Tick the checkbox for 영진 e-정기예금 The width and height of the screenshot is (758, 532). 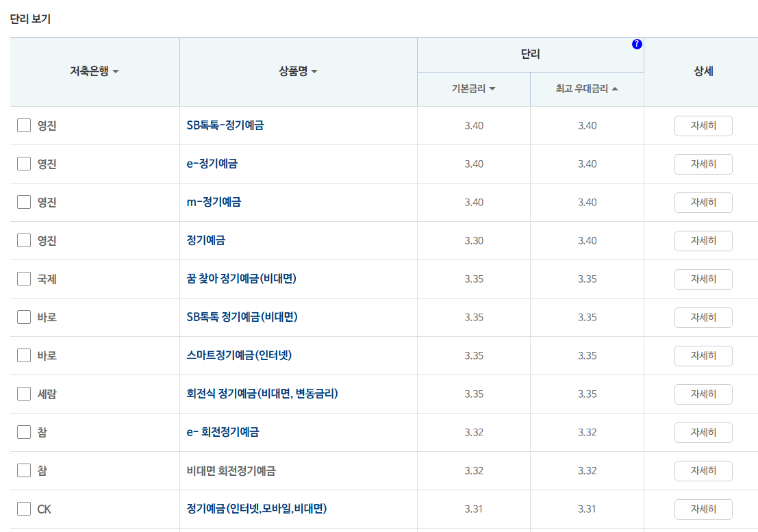pyautogui.click(x=24, y=164)
